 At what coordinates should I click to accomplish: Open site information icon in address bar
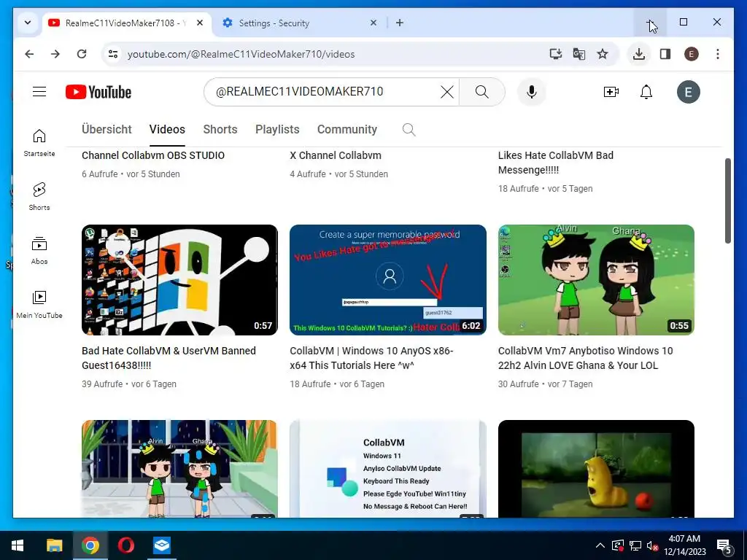(x=113, y=54)
